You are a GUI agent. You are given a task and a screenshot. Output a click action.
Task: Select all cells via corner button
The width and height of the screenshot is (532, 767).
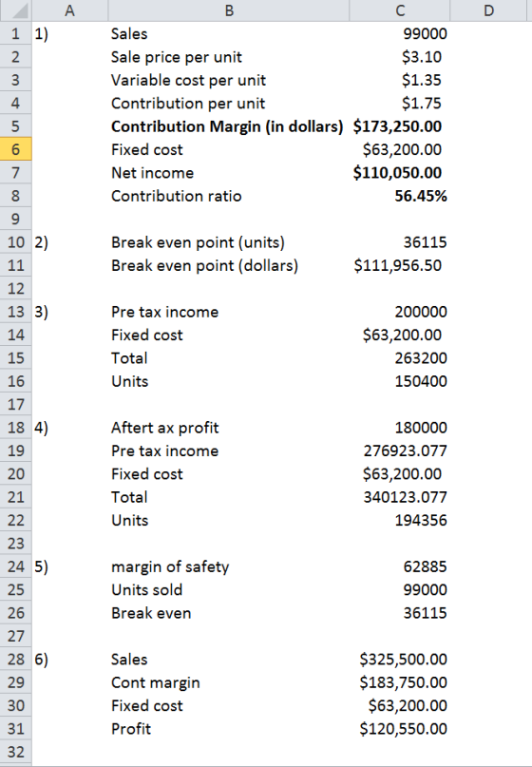pyautogui.click(x=15, y=10)
